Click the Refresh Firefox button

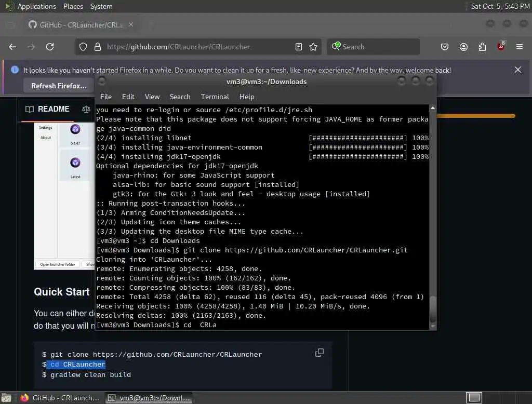(59, 86)
